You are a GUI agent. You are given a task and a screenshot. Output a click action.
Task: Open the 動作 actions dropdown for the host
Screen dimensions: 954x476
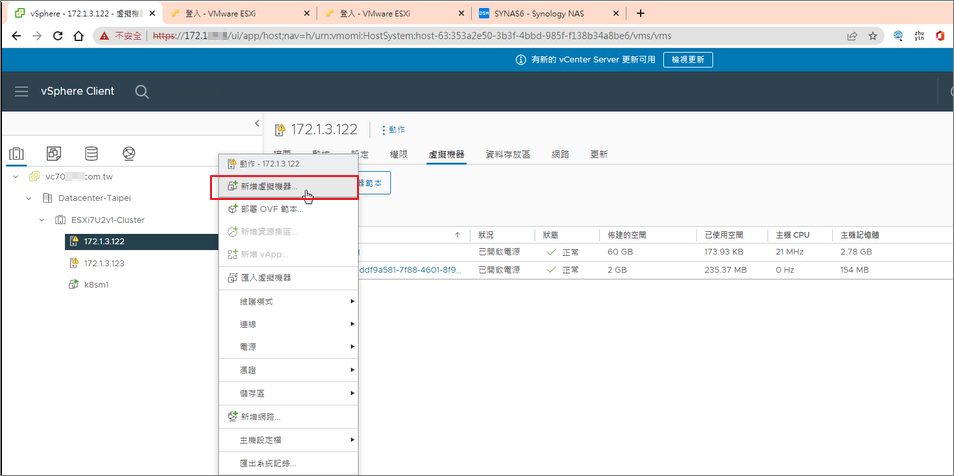tap(393, 130)
